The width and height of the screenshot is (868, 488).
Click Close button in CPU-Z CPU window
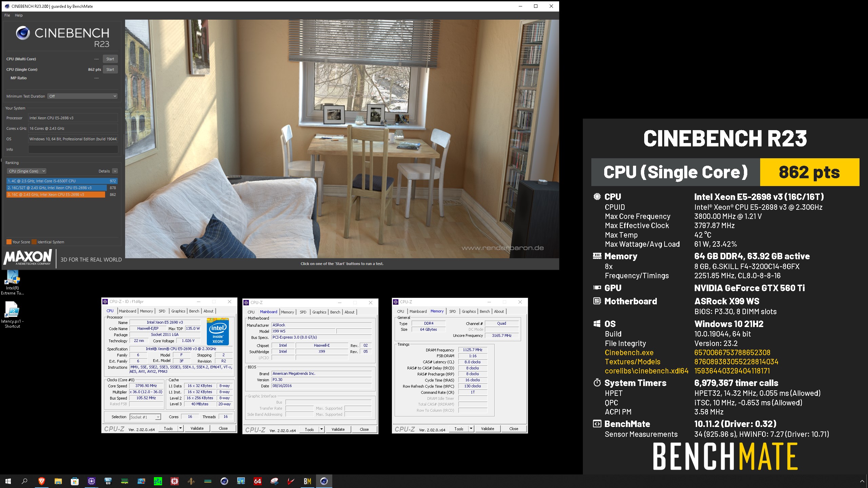tap(223, 428)
